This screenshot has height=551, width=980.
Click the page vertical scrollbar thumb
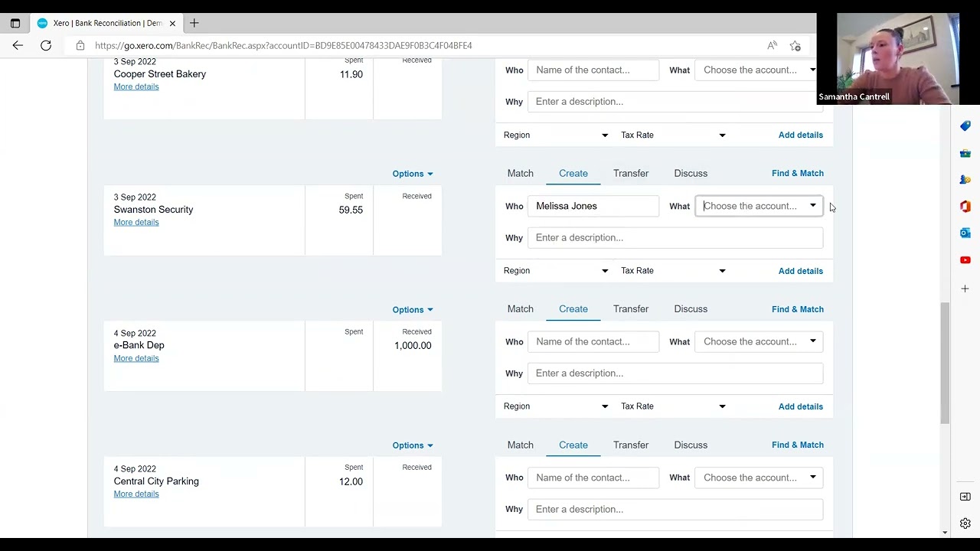(945, 364)
